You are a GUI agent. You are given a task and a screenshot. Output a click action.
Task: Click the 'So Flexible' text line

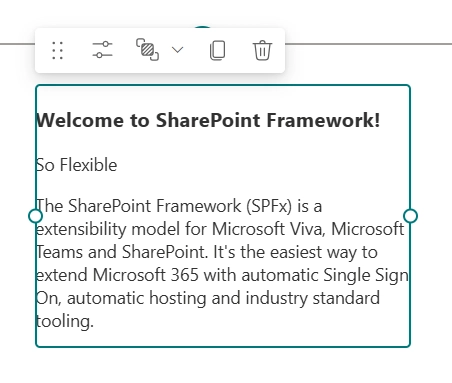pos(77,165)
